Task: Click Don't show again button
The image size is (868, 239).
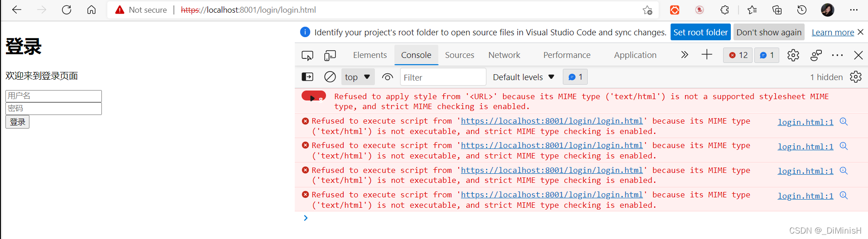Action: (769, 32)
